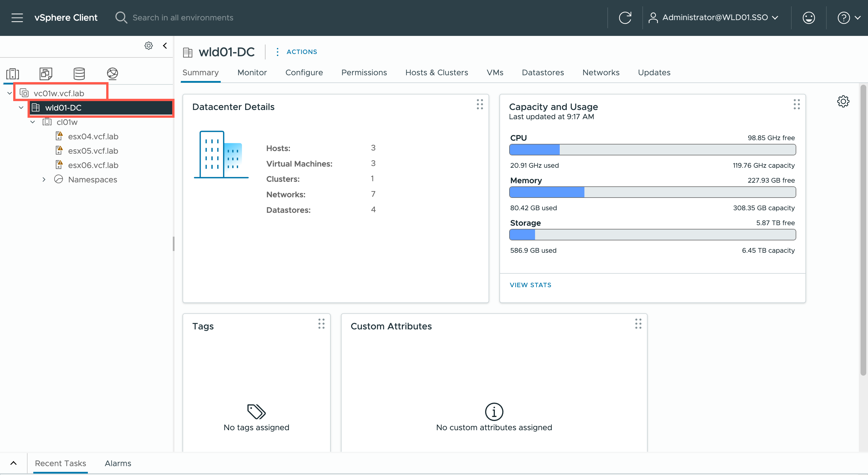Open the ACTIONS menu for wld01-DC
Image resolution: width=868 pixels, height=475 pixels.
(x=297, y=52)
